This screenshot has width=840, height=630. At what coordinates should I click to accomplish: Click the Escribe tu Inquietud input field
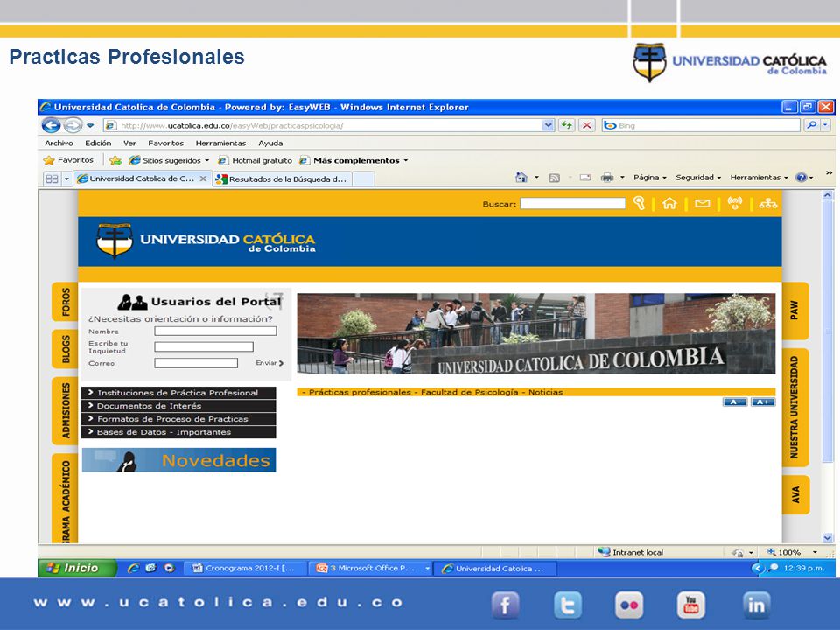pyautogui.click(x=204, y=346)
